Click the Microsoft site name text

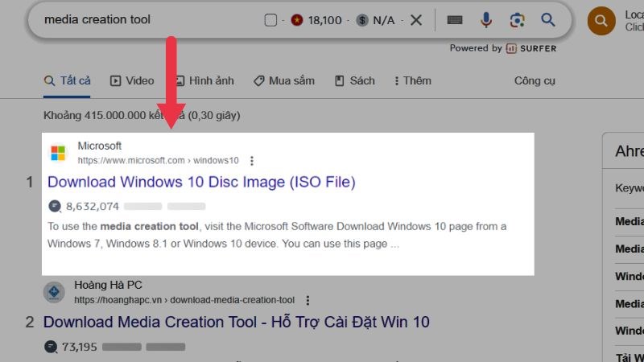pyautogui.click(x=99, y=146)
